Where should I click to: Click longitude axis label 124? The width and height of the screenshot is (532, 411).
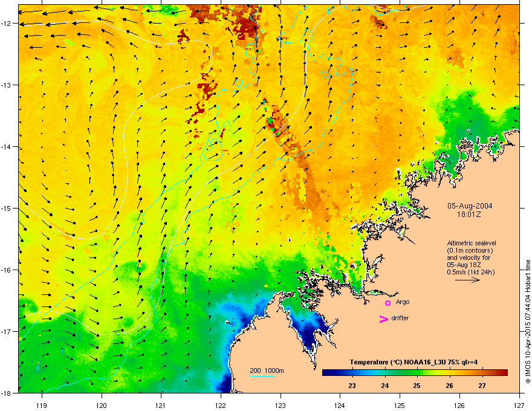click(340, 405)
